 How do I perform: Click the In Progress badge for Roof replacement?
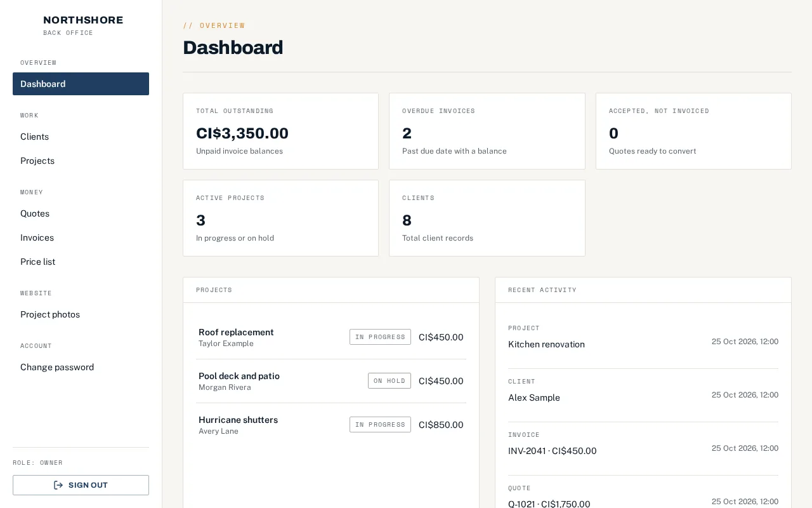click(380, 337)
